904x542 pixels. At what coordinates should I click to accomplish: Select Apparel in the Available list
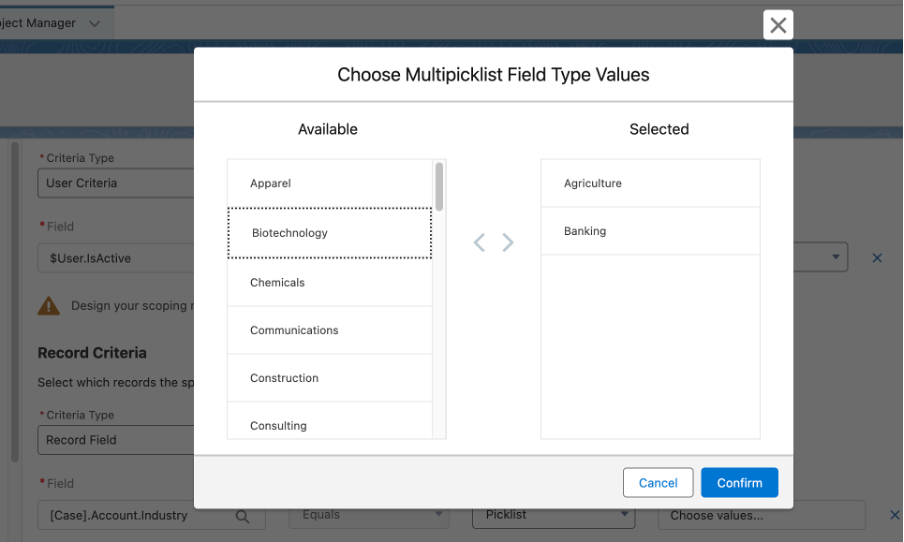coord(329,184)
